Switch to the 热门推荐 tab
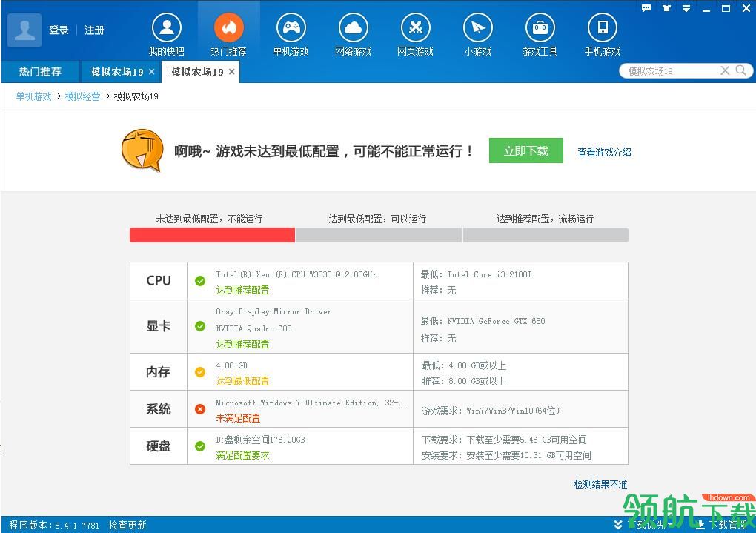The image size is (756, 533). pyautogui.click(x=40, y=72)
